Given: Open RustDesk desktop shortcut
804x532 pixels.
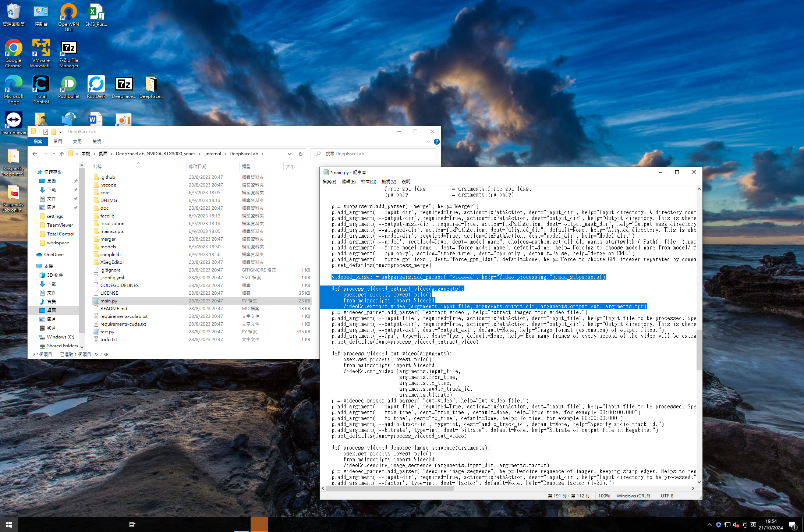Looking at the screenshot, I should (x=96, y=88).
